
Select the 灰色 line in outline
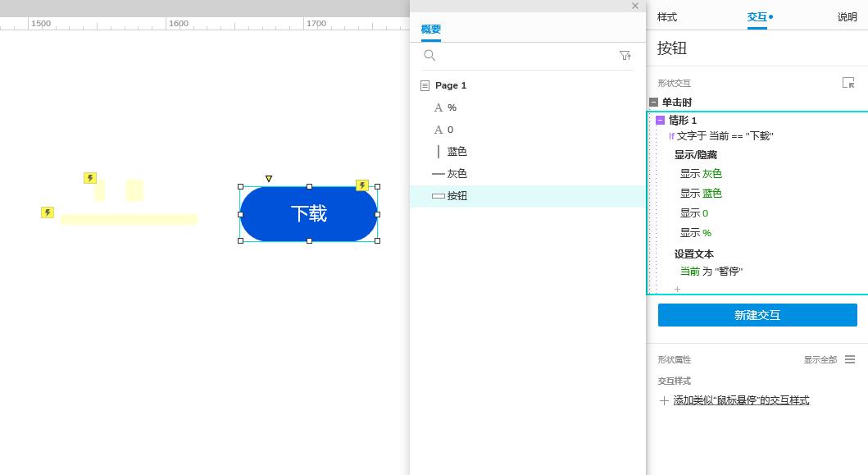coord(527,173)
